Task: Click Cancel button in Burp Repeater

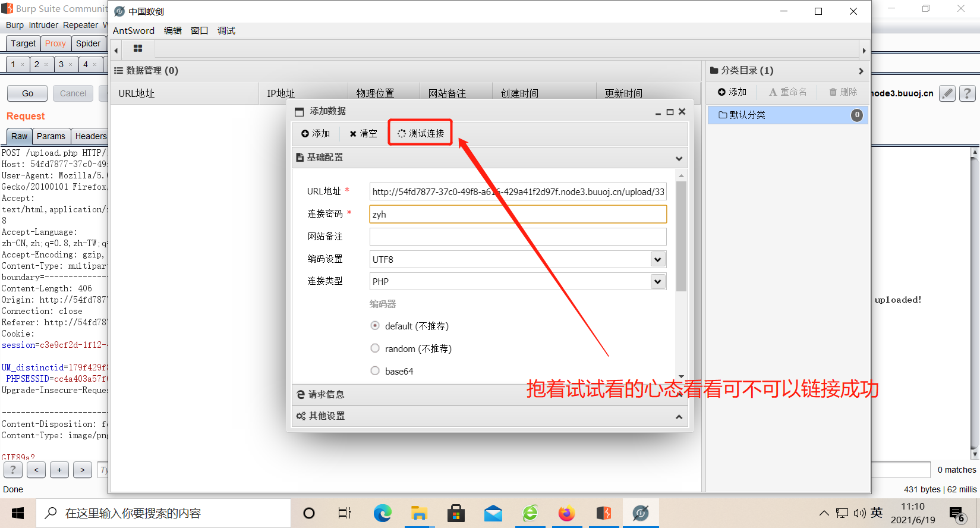Action: tap(73, 93)
